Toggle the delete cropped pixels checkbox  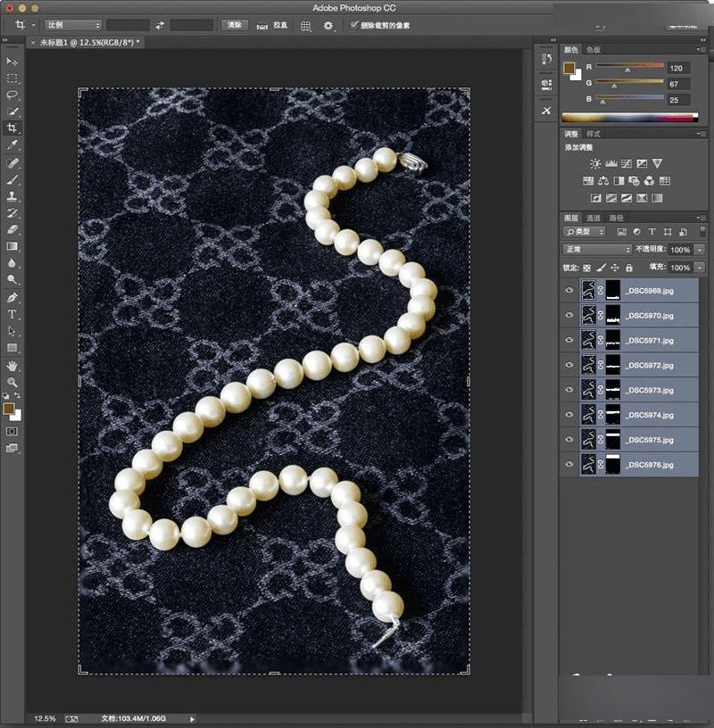[x=354, y=25]
